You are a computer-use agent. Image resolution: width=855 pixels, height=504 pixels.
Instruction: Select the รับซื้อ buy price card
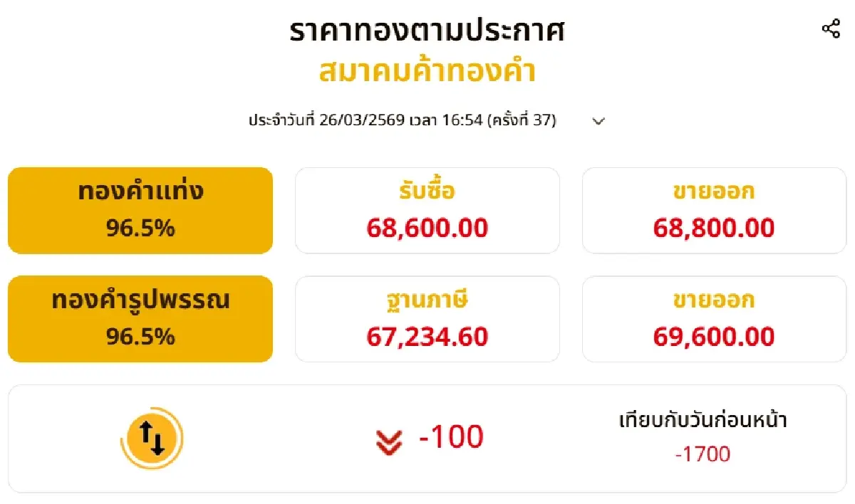pos(426,210)
